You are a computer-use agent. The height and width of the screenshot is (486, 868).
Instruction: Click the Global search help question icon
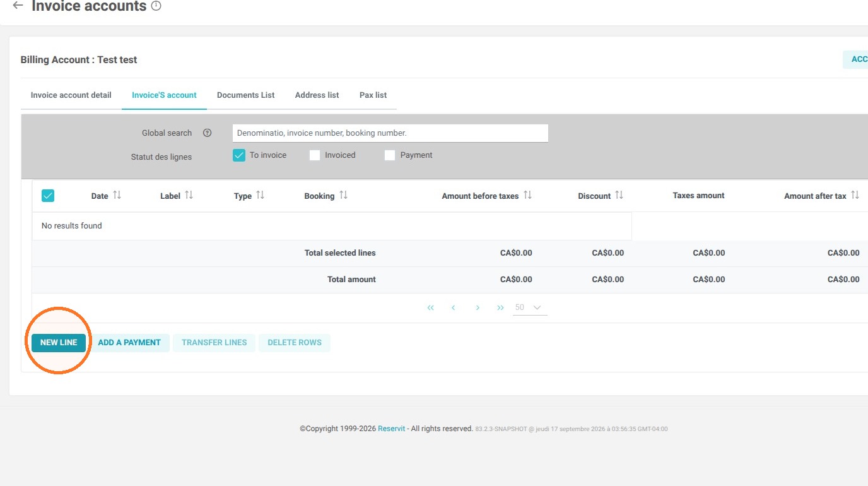(x=207, y=133)
